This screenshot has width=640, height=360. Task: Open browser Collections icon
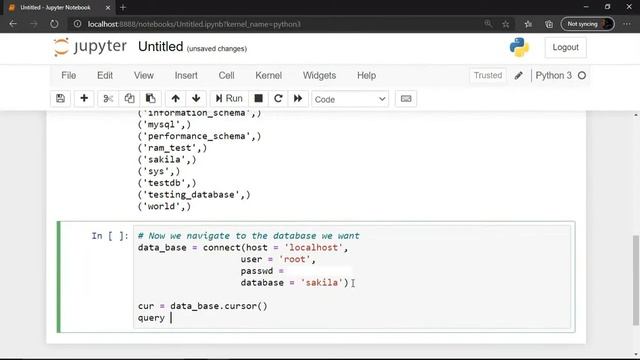(549, 24)
